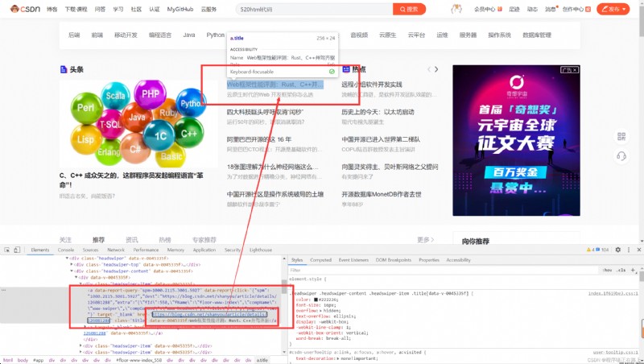This screenshot has height=364, width=644.
Task: Open DevTools settings gear
Action: pyautogui.click(x=617, y=250)
